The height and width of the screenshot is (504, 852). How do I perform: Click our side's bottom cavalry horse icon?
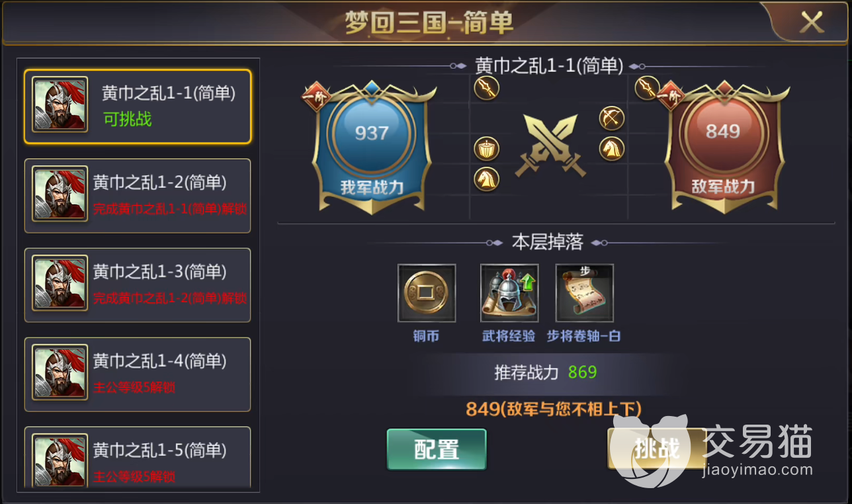487,179
